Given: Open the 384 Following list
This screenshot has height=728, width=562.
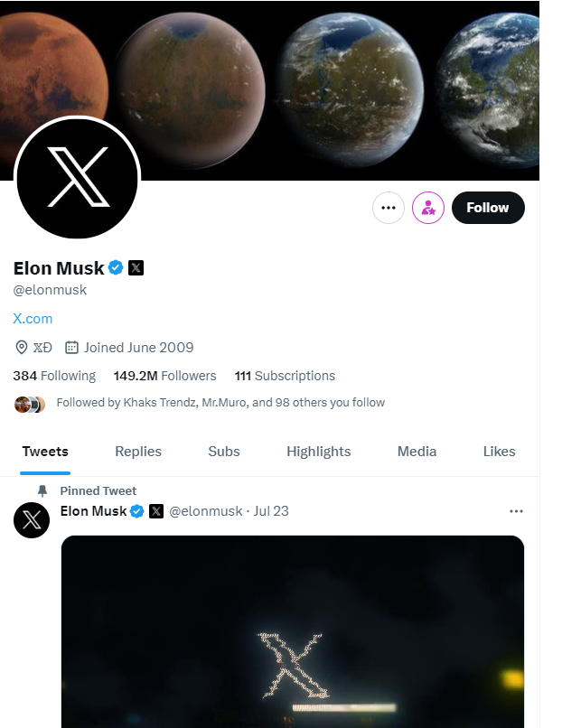Looking at the screenshot, I should [54, 376].
